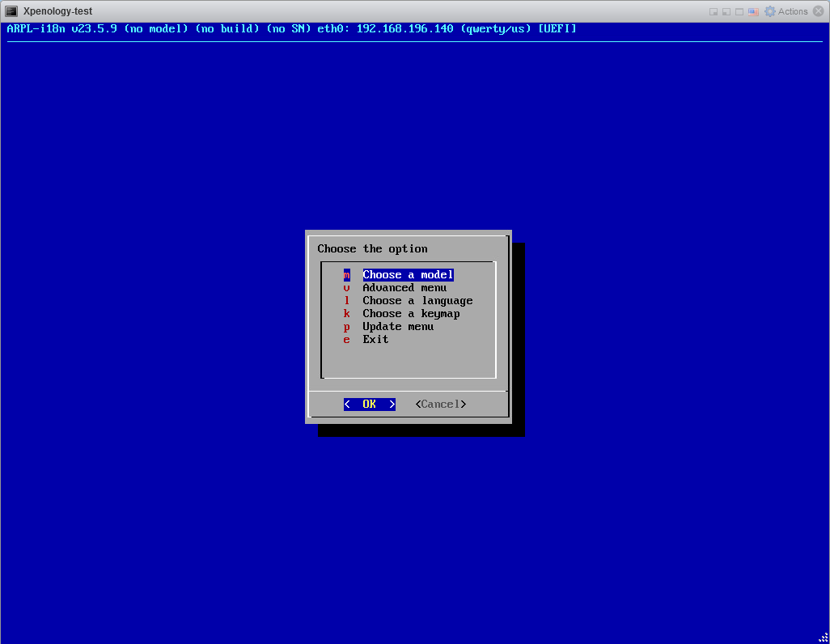Click the red "v" hotkey letter
Viewport: 830px width, 644px height.
tap(346, 288)
